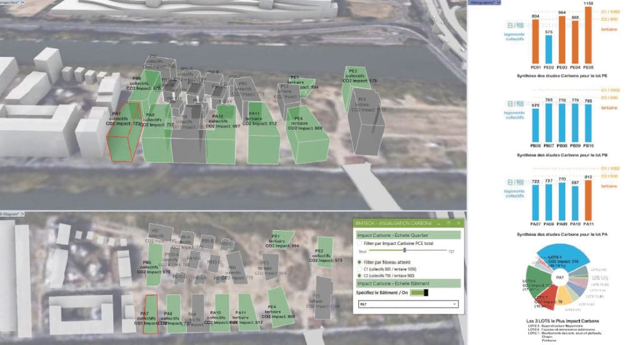Click the PE01 orange bar valued 894
Screen dimensions: 644x345
(x=535, y=41)
